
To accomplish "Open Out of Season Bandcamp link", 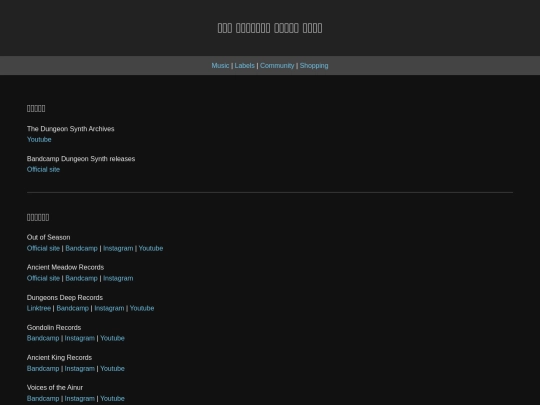I will coord(81,248).
